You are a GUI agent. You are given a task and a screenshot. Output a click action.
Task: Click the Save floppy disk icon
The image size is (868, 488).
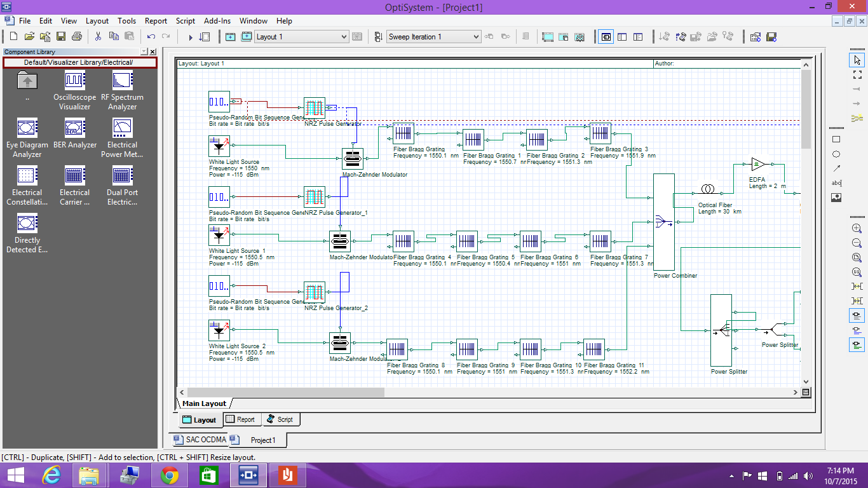coord(61,37)
